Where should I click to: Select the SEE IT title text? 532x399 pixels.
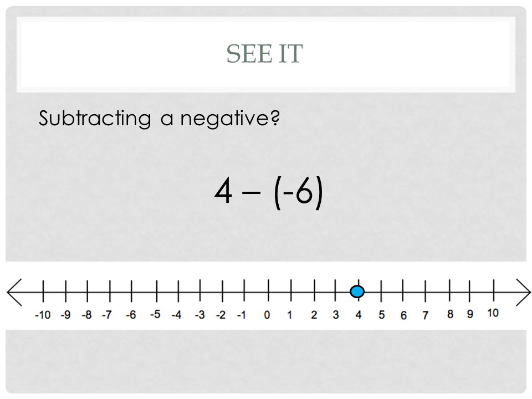(264, 54)
